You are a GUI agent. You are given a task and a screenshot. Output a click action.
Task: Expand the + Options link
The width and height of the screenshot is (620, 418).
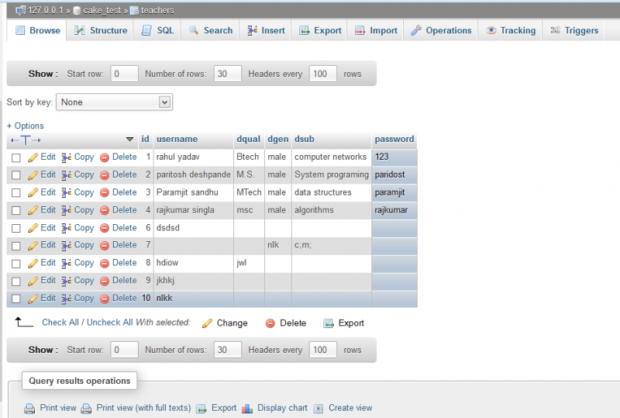tap(26, 126)
